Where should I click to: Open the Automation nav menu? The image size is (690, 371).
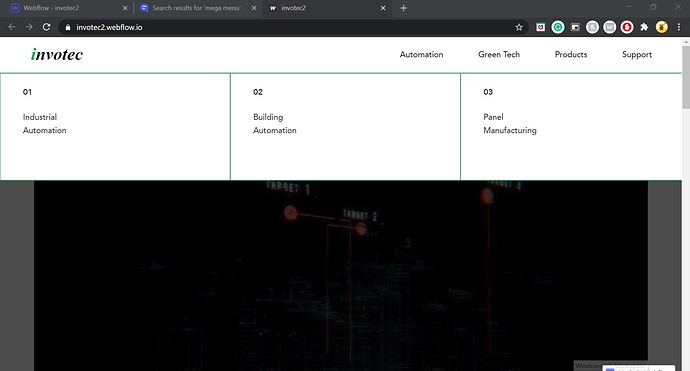pyautogui.click(x=421, y=55)
